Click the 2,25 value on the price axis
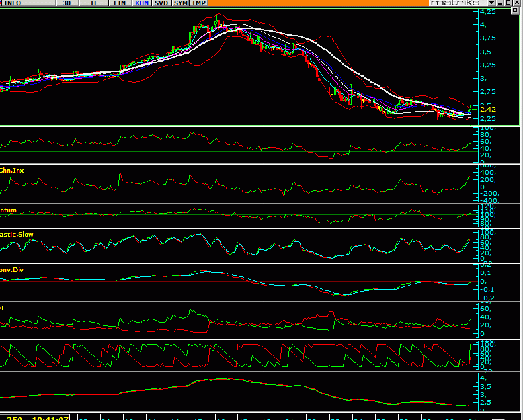This screenshot has width=523, height=420. (x=488, y=119)
